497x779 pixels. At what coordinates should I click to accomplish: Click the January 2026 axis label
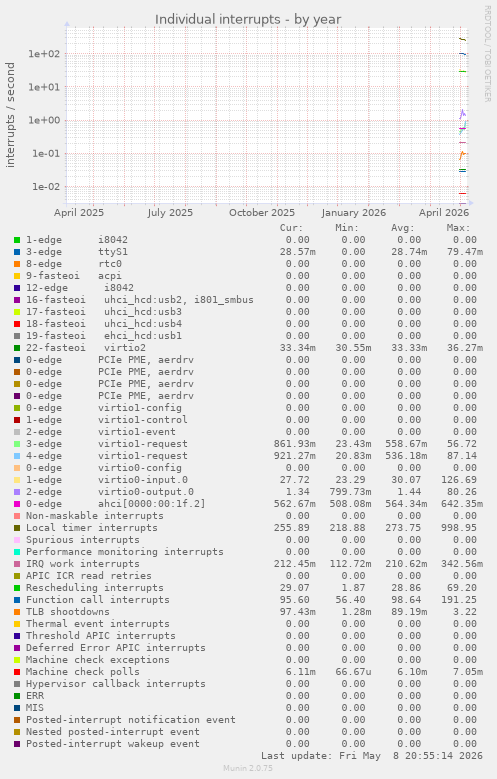(x=353, y=213)
